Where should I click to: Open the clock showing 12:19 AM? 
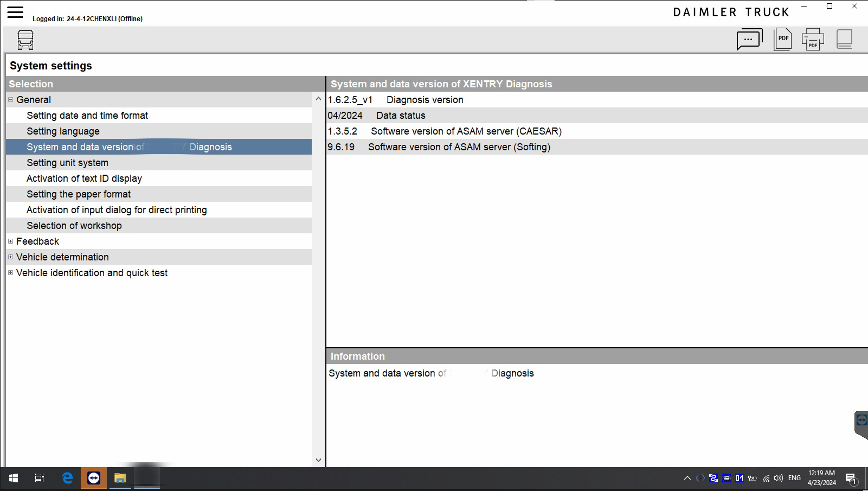tap(821, 478)
